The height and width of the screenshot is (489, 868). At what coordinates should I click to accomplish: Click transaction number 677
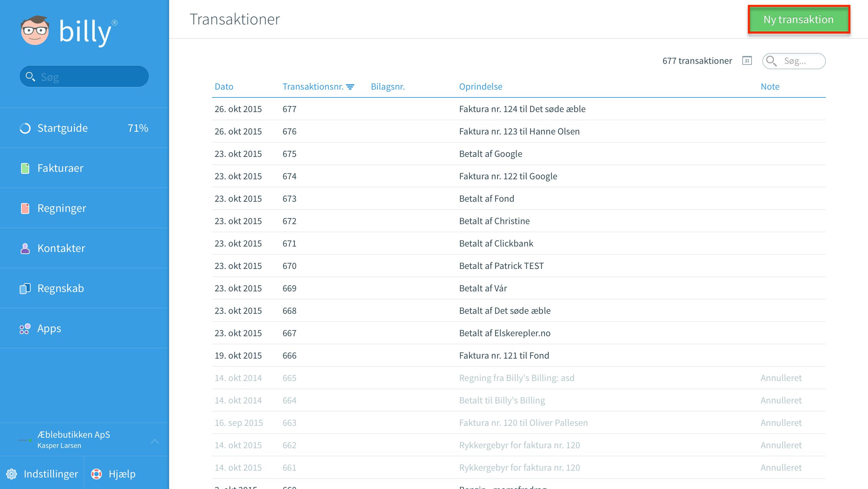tap(289, 109)
